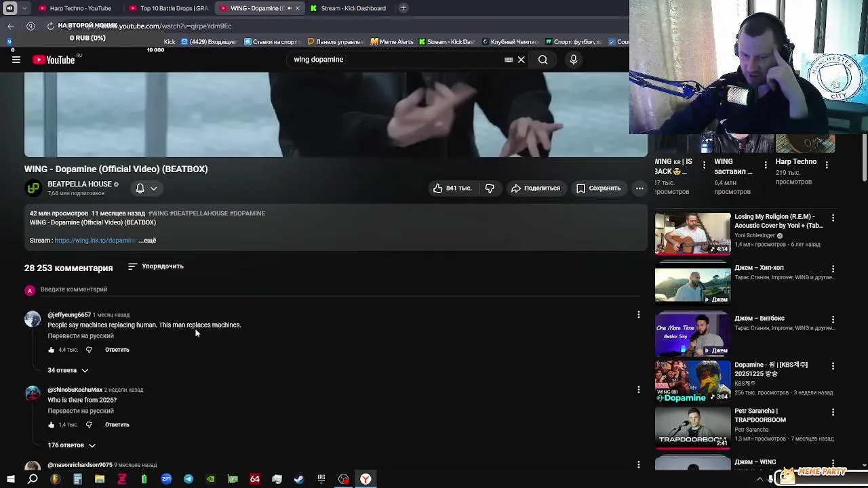Reply to @jeffyeung6657 with Ответить
The height and width of the screenshot is (488, 868).
(x=117, y=350)
